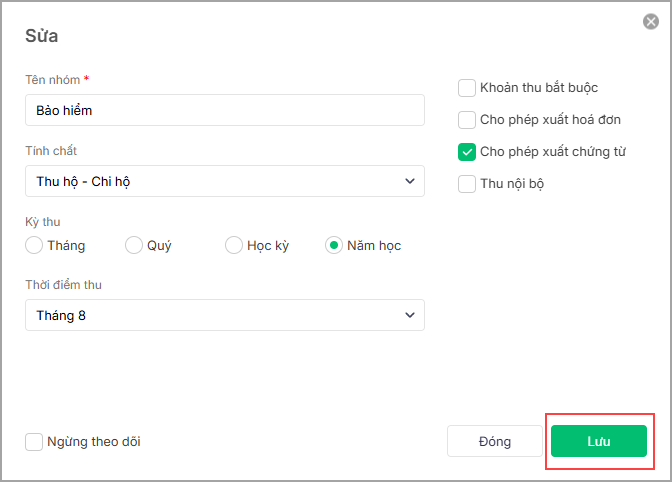Click the 'Thời điểm thu' field label
The width and height of the screenshot is (672, 482).
click(63, 285)
